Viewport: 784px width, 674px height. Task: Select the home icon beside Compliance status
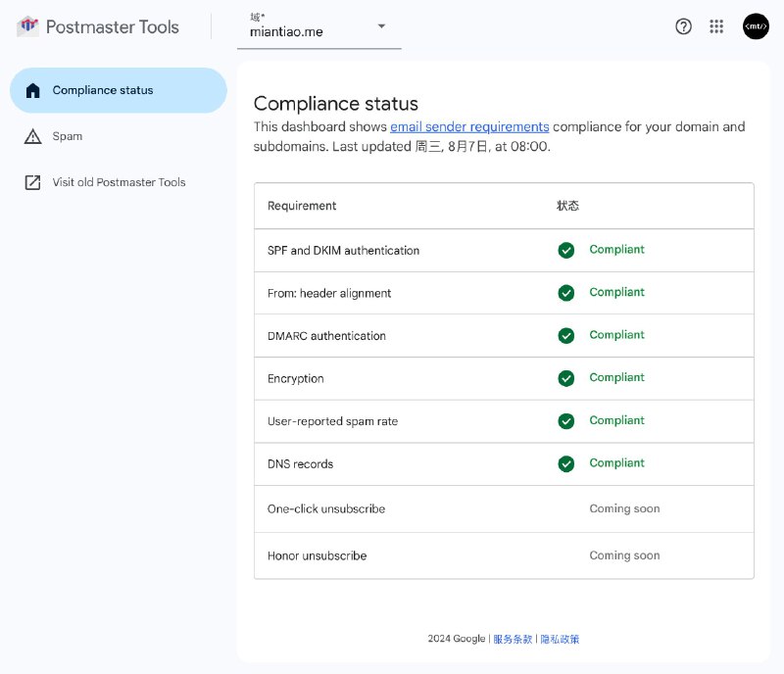pyautogui.click(x=33, y=90)
